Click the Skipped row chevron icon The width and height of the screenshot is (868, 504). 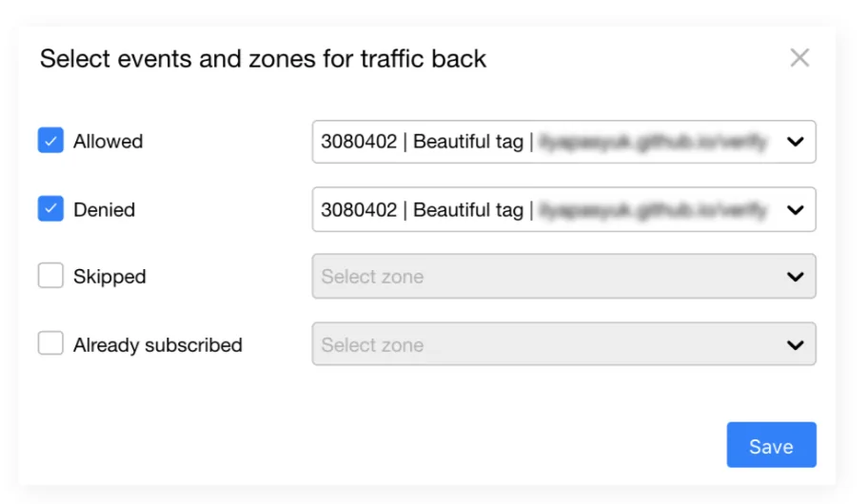796,277
